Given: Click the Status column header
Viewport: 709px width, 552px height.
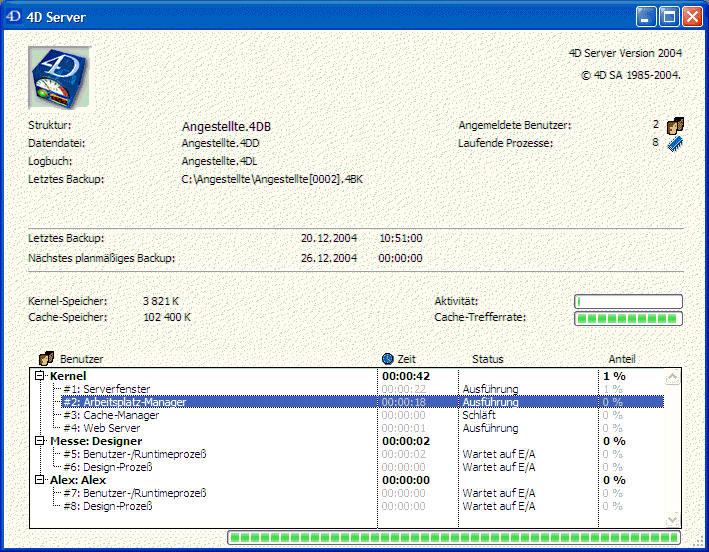Looking at the screenshot, I should (488, 359).
